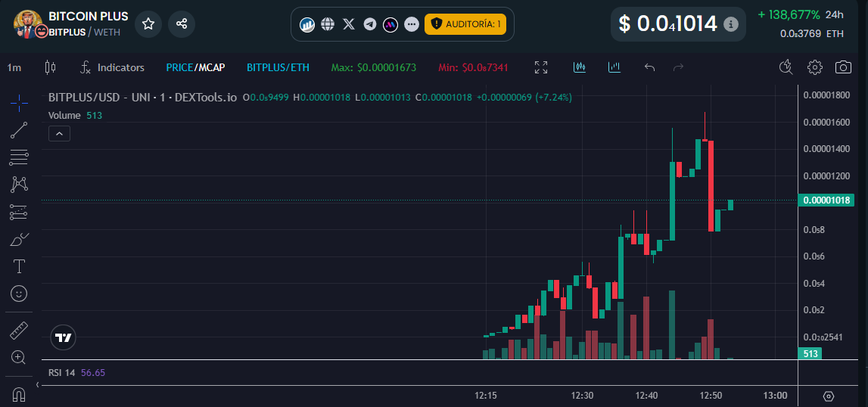
Task: Click the 12:30 time axis label
Action: tap(582, 396)
